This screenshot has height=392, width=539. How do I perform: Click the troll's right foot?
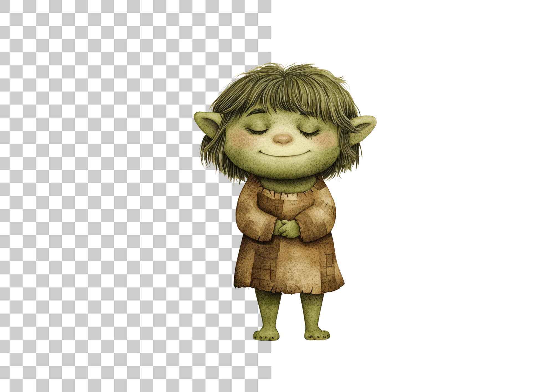click(x=317, y=335)
